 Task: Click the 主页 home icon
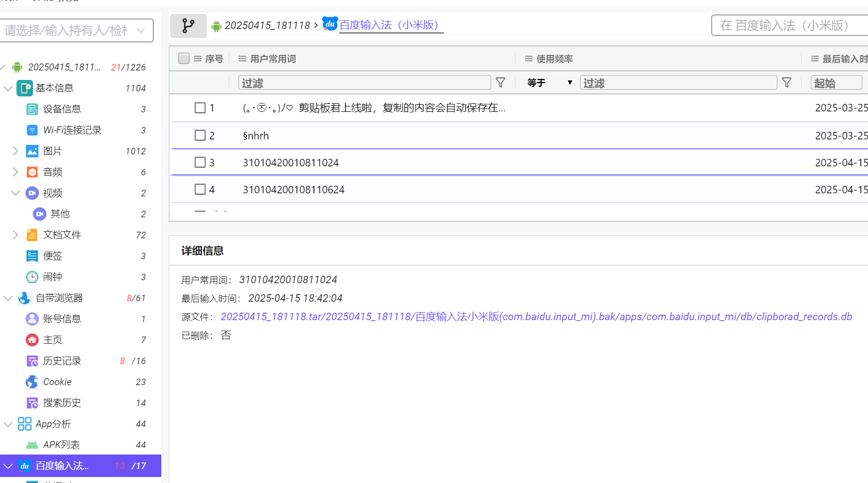click(x=32, y=340)
